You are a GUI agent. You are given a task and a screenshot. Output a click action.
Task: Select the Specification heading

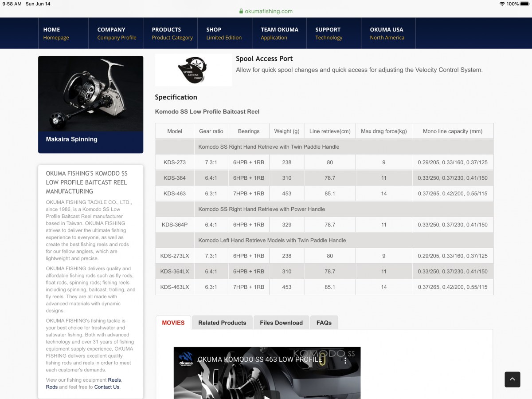coord(176,97)
